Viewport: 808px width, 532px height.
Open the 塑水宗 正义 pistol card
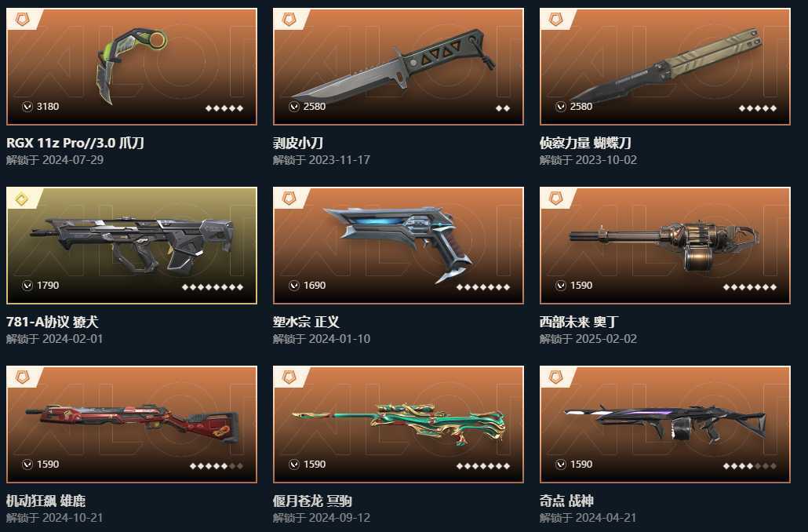coord(399,246)
